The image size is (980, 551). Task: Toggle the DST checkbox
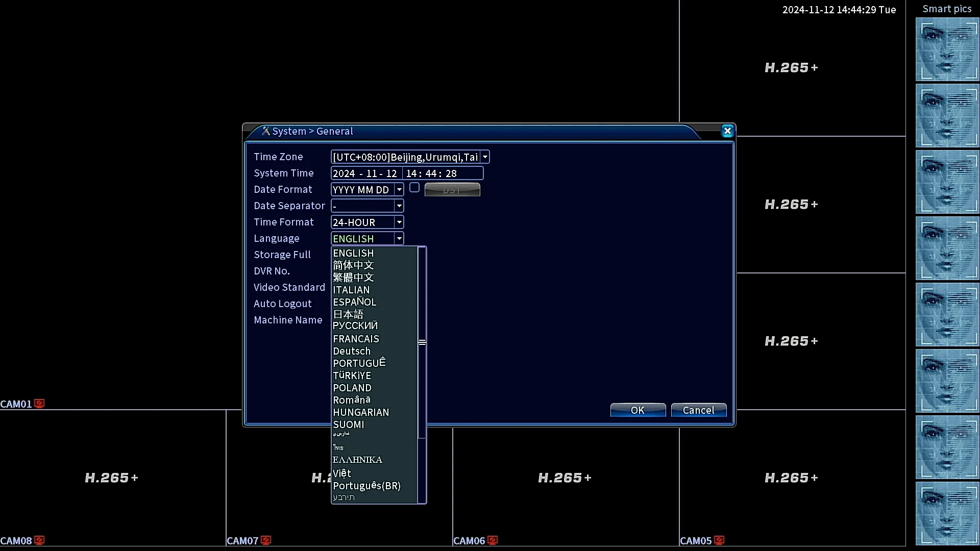[x=414, y=188]
